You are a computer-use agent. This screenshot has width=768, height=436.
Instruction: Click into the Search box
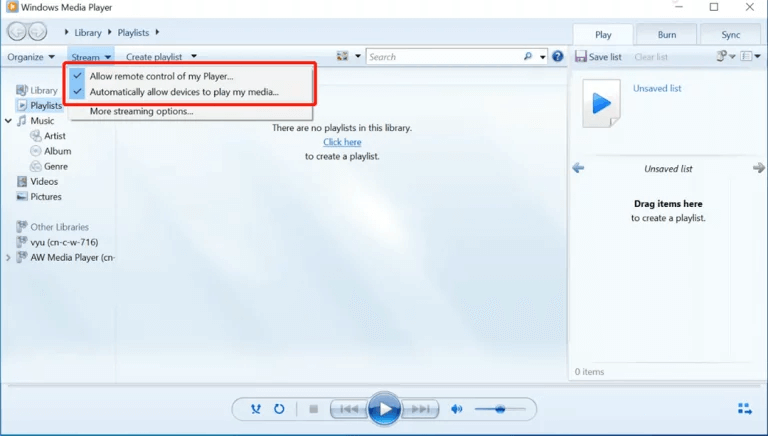coord(444,57)
